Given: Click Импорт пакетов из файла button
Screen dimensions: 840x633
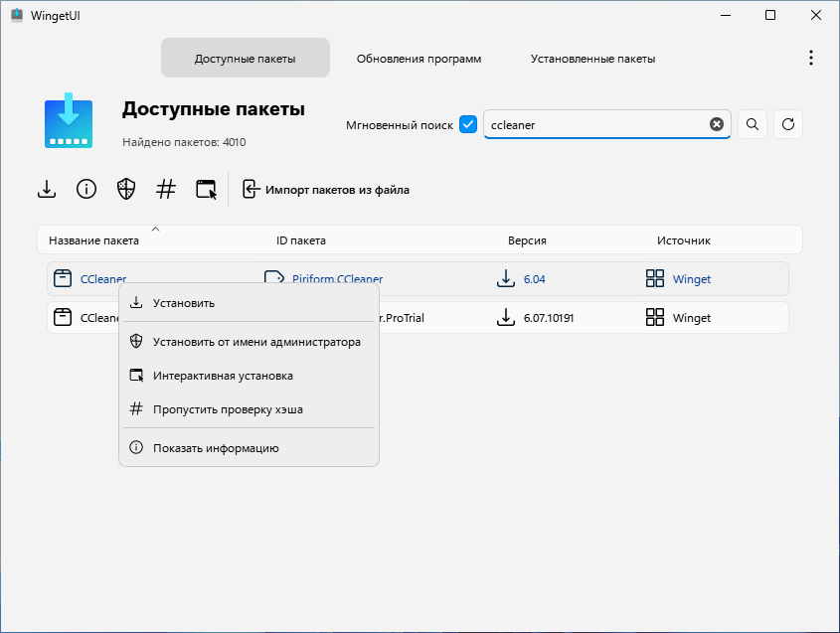Looking at the screenshot, I should (326, 190).
